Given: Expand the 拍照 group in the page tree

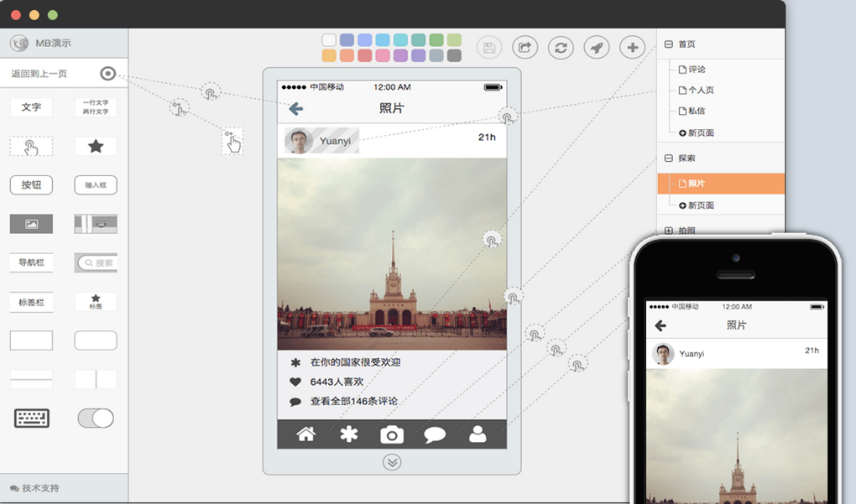Looking at the screenshot, I should click(x=669, y=231).
